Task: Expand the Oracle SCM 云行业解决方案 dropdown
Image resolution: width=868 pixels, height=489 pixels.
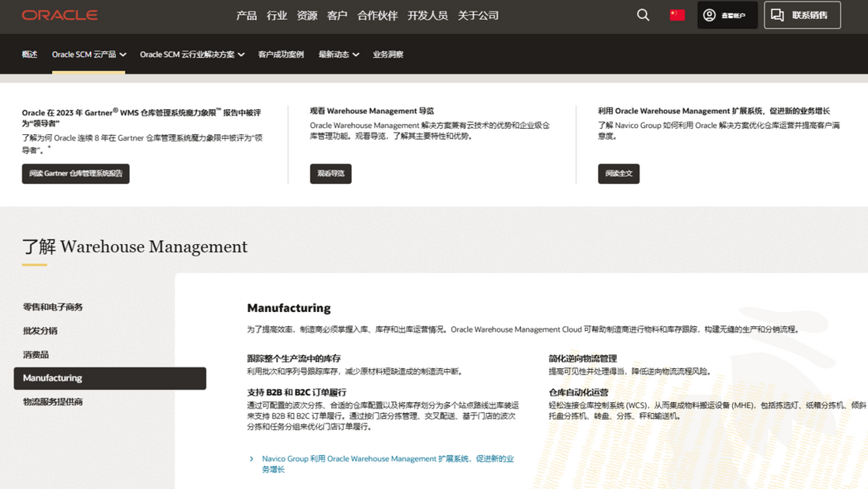Action: click(x=192, y=55)
